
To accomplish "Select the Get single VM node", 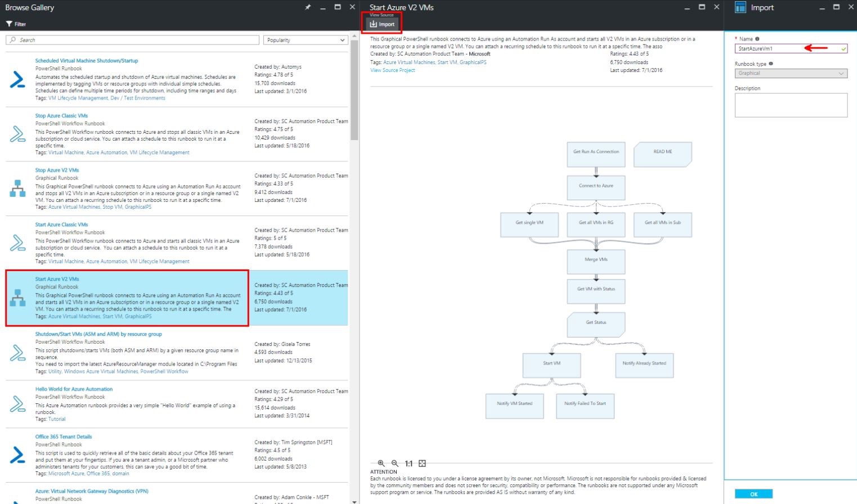I will (530, 225).
